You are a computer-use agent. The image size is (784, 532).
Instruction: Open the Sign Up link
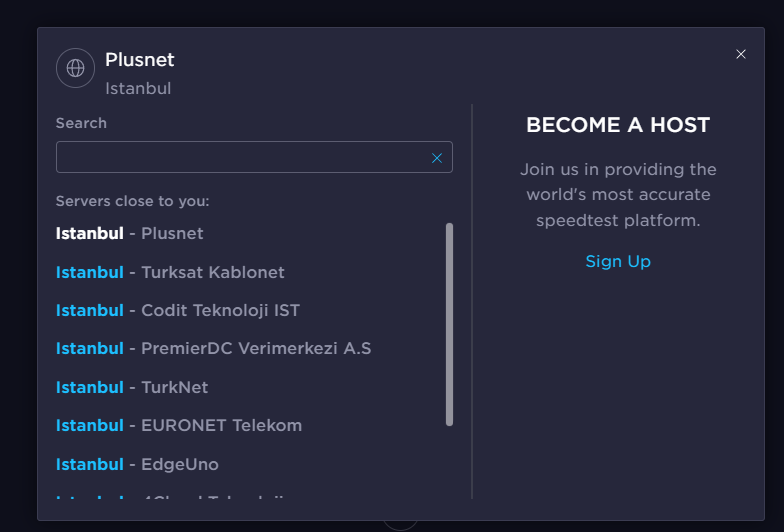[618, 262]
